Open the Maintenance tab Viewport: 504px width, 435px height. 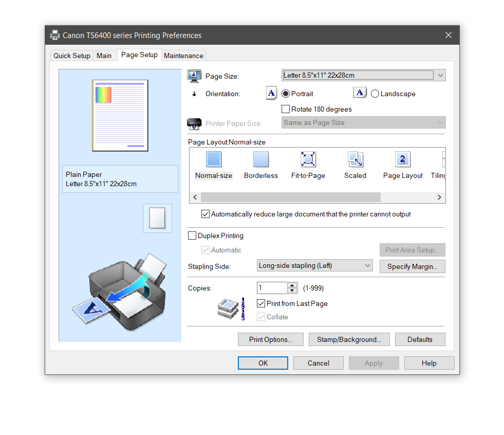point(183,55)
